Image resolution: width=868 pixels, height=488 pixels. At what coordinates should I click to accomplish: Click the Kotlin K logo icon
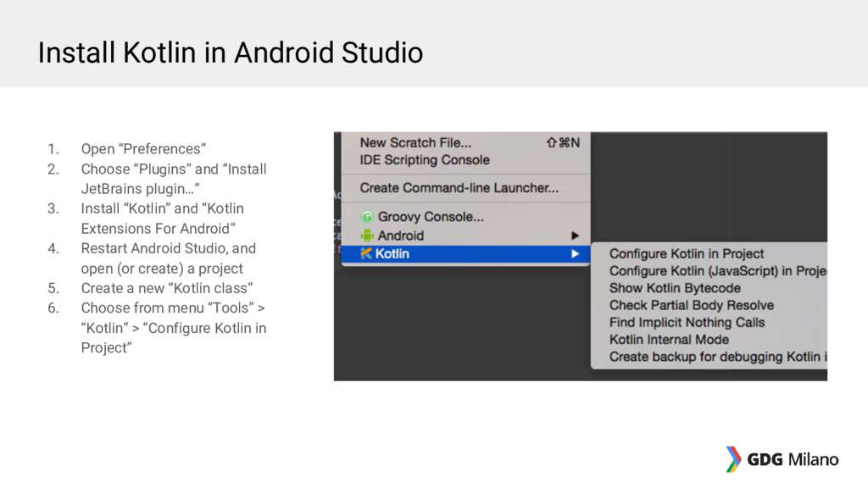[x=366, y=253]
